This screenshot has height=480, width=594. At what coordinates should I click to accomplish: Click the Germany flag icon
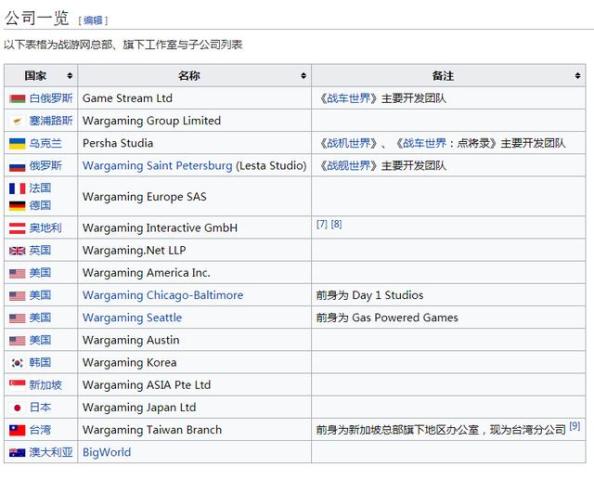(x=17, y=206)
